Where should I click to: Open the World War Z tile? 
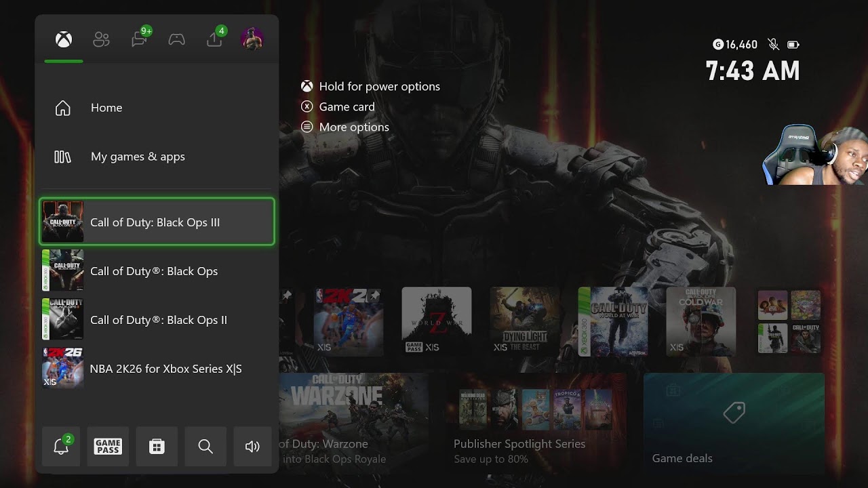pyautogui.click(x=437, y=322)
